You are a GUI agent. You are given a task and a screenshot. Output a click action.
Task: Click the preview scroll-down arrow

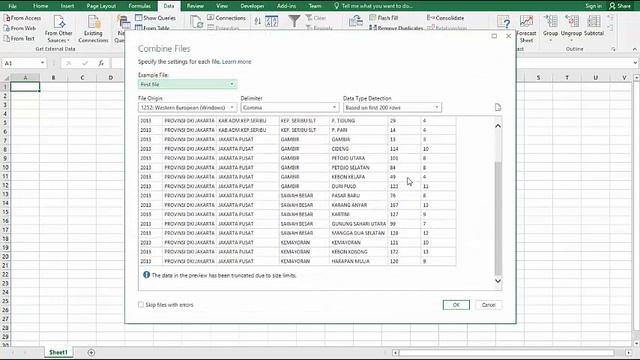498,281
